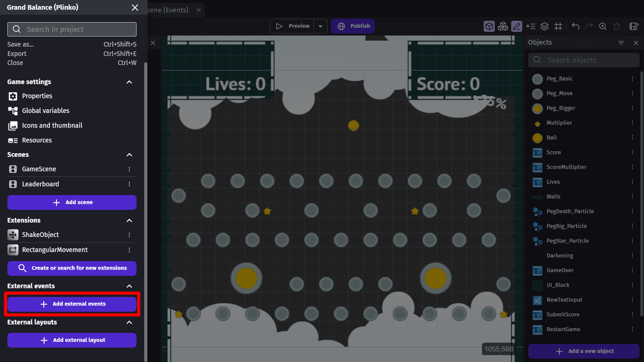The width and height of the screenshot is (644, 362).
Task: Click the Search in project field
Action: (72, 29)
